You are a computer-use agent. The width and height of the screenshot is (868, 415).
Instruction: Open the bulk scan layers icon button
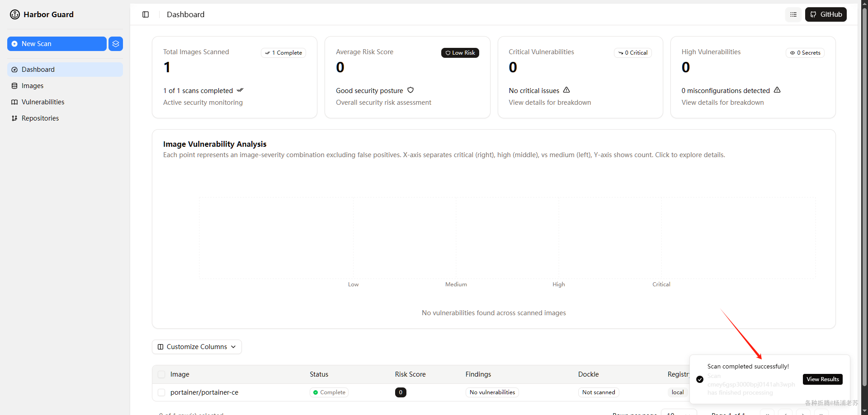point(116,44)
